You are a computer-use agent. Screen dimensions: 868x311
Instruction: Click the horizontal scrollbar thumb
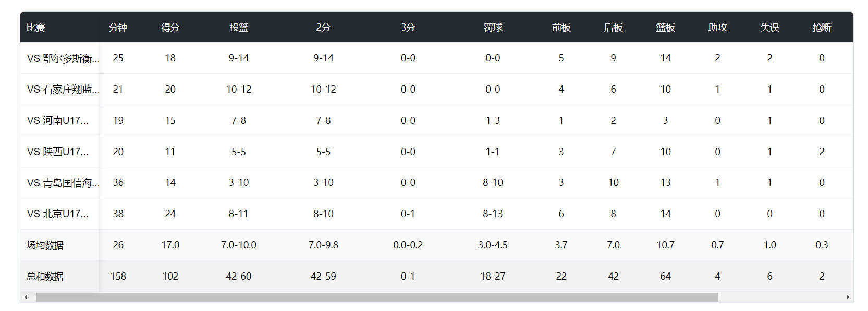(x=376, y=297)
